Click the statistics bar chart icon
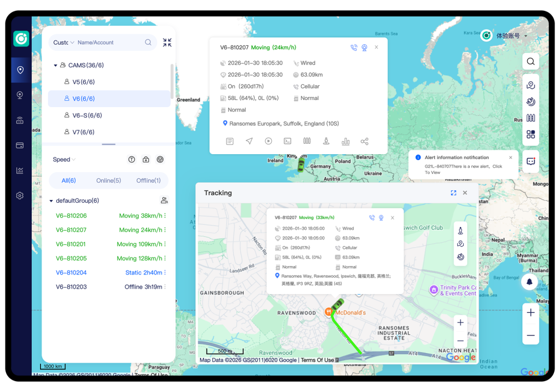560x392 pixels. click(x=346, y=141)
